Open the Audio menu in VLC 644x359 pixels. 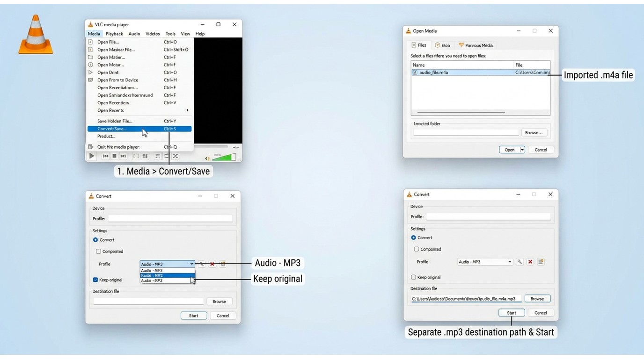134,34
